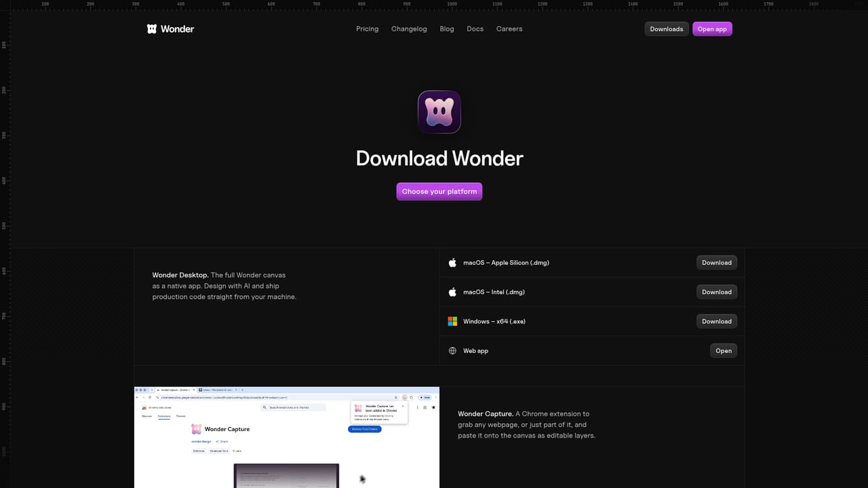Image resolution: width=868 pixels, height=488 pixels.
Task: Open Docs from the navigation
Action: click(x=475, y=28)
